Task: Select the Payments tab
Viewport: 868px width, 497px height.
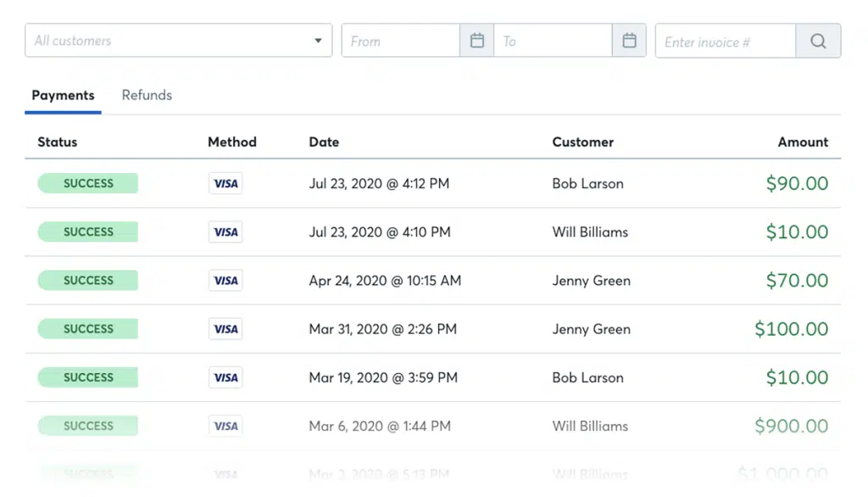Action: [x=63, y=95]
